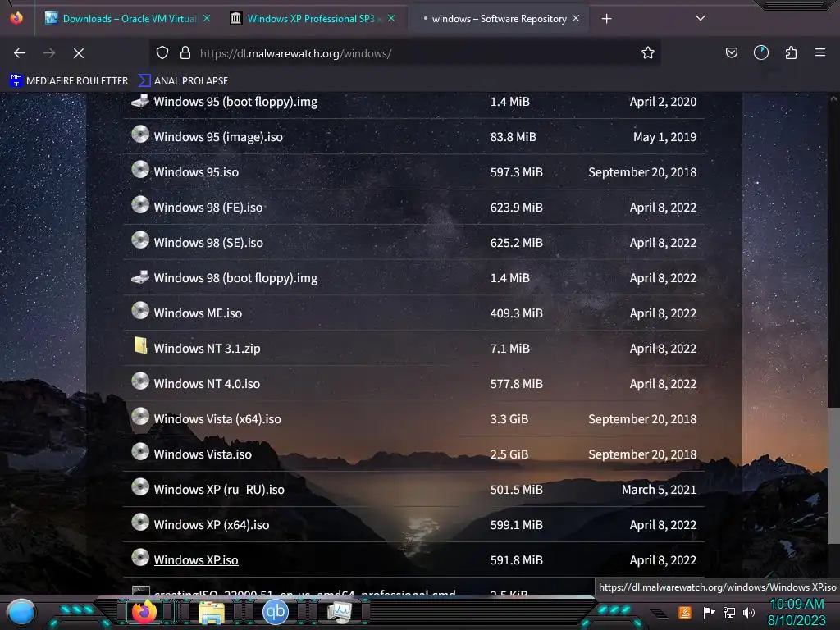
Task: Close the Windows XP Professional SP3 tab
Action: [391, 19]
